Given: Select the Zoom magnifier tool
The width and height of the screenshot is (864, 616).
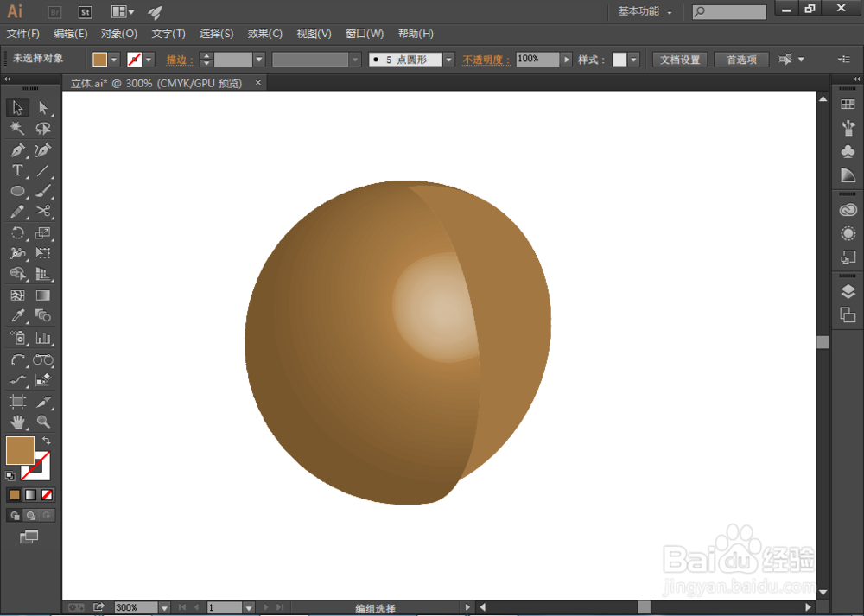Looking at the screenshot, I should coord(43,422).
